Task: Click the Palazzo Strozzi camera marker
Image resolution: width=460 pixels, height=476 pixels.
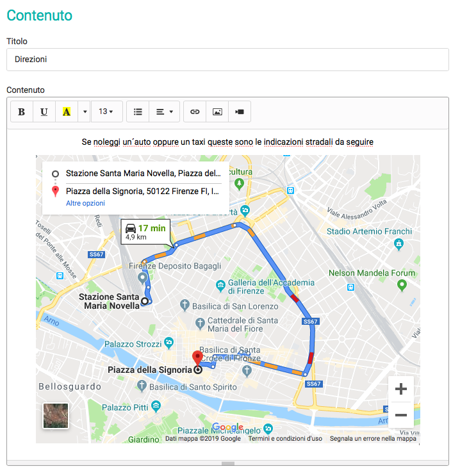Action: coord(169,343)
